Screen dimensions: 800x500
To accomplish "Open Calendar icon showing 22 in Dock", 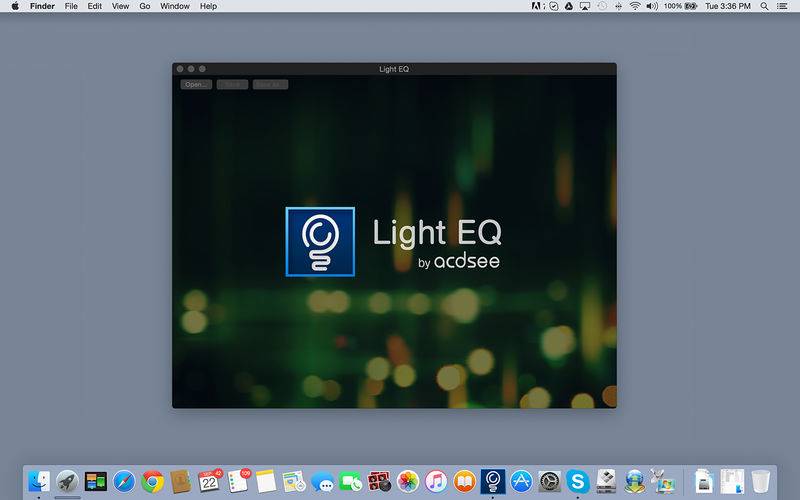I will 210,481.
